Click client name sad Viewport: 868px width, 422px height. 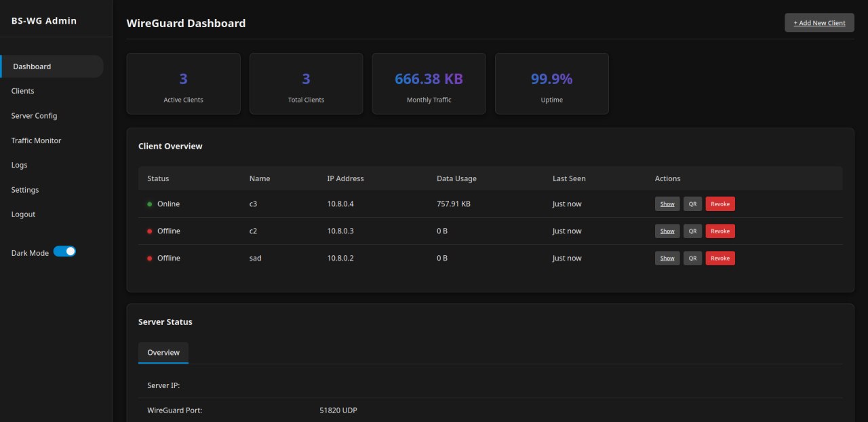(256, 258)
